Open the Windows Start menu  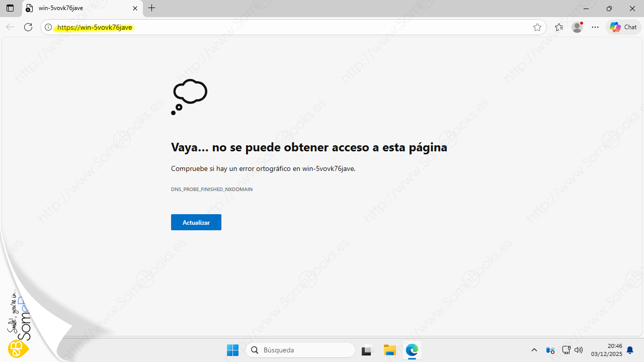coord(232,350)
